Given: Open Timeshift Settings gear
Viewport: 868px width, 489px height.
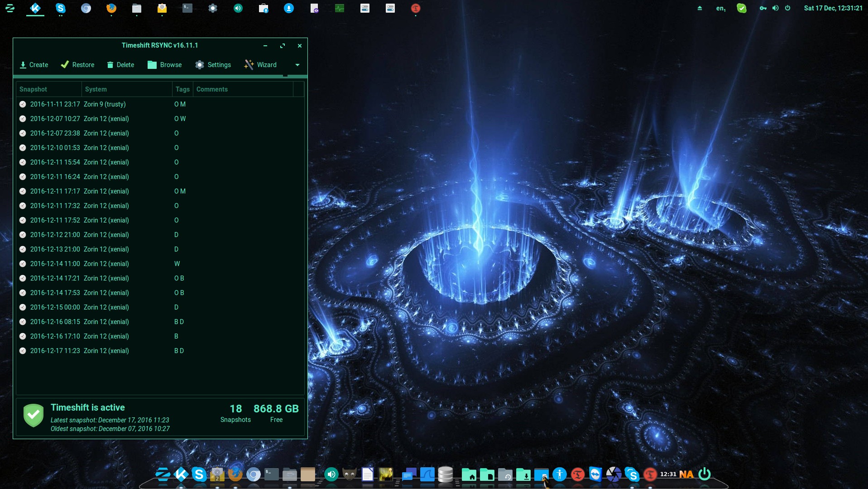Looking at the screenshot, I should pyautogui.click(x=213, y=65).
